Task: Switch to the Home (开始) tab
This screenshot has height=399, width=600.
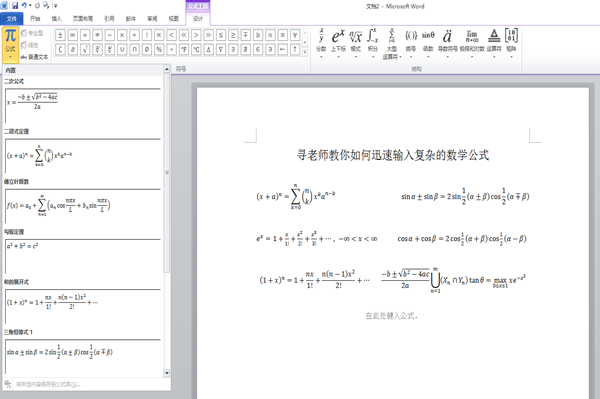Action: click(x=35, y=18)
